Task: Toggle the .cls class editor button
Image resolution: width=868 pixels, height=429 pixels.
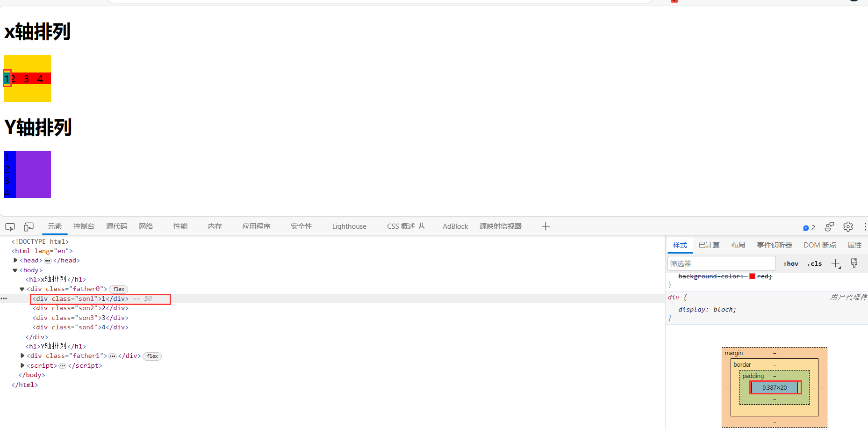Action: [x=814, y=264]
